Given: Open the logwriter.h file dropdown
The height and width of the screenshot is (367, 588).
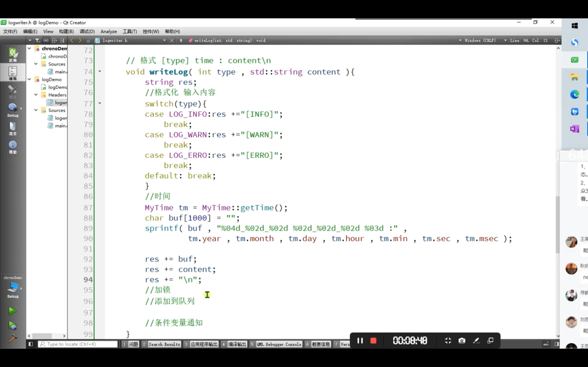Looking at the screenshot, I should (164, 40).
